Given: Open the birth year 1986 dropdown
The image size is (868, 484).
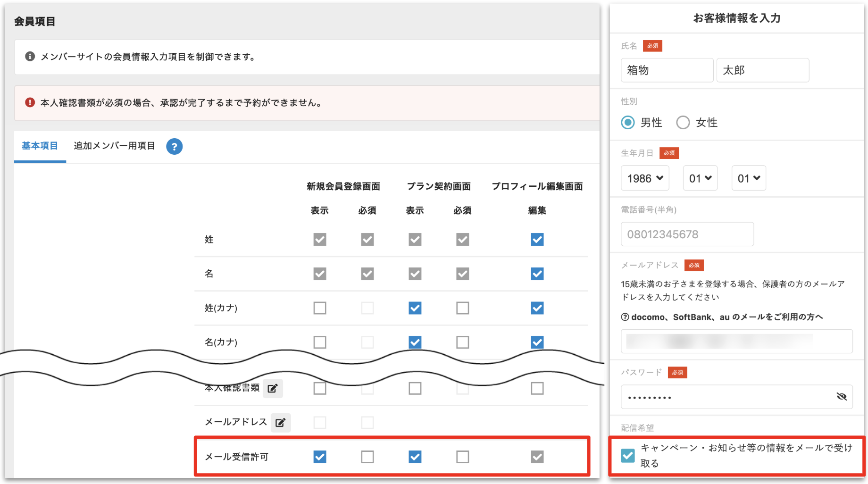Looking at the screenshot, I should (645, 178).
